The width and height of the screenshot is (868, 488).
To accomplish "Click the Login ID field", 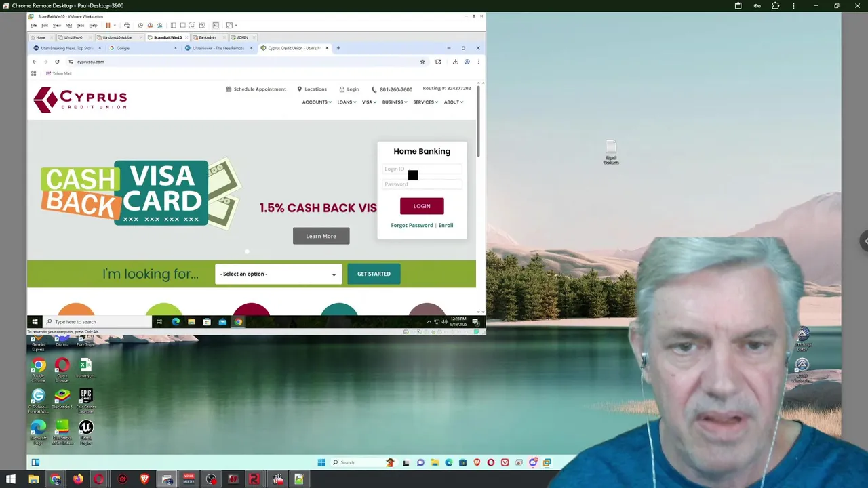I will tap(422, 169).
